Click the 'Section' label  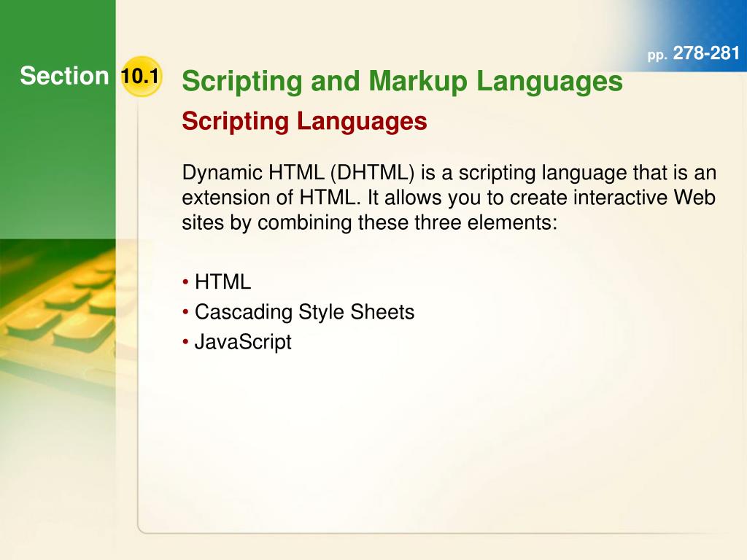64,76
